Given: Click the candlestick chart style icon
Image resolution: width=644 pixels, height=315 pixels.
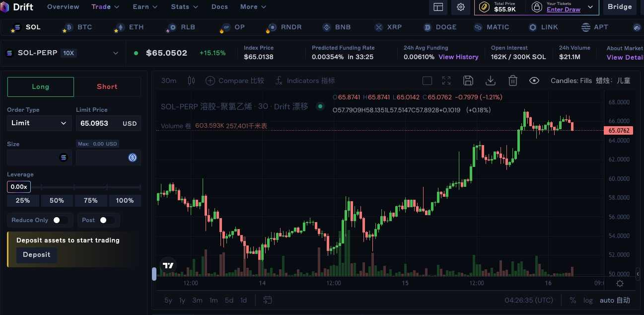Looking at the screenshot, I should 192,80.
